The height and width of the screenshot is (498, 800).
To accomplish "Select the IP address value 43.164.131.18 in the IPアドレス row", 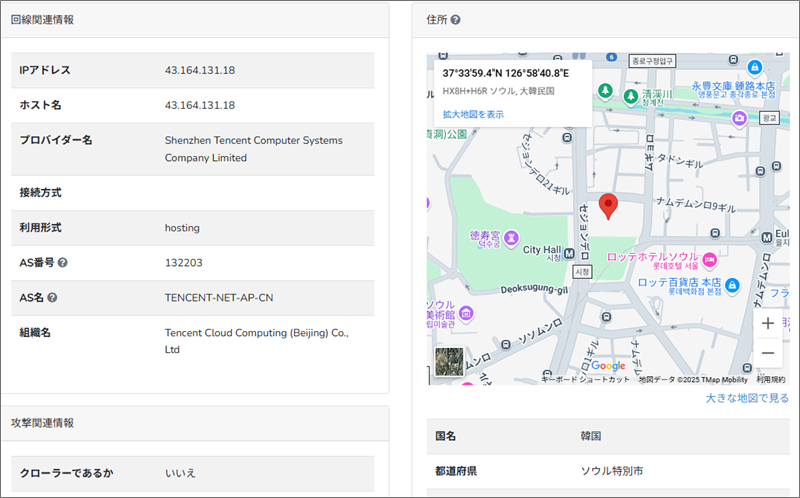I will click(200, 70).
